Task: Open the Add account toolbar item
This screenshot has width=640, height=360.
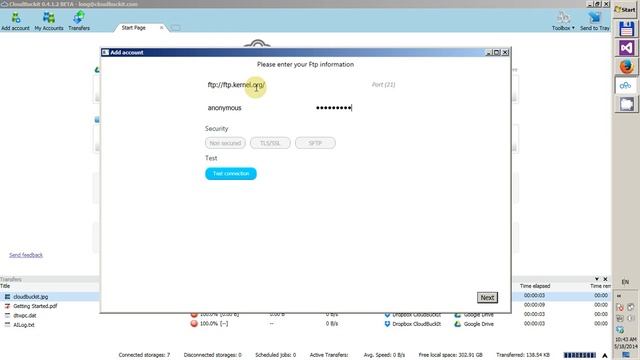Action: 16,21
